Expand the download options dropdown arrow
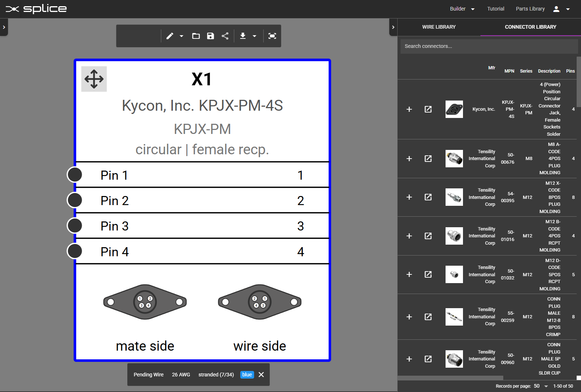 (255, 36)
